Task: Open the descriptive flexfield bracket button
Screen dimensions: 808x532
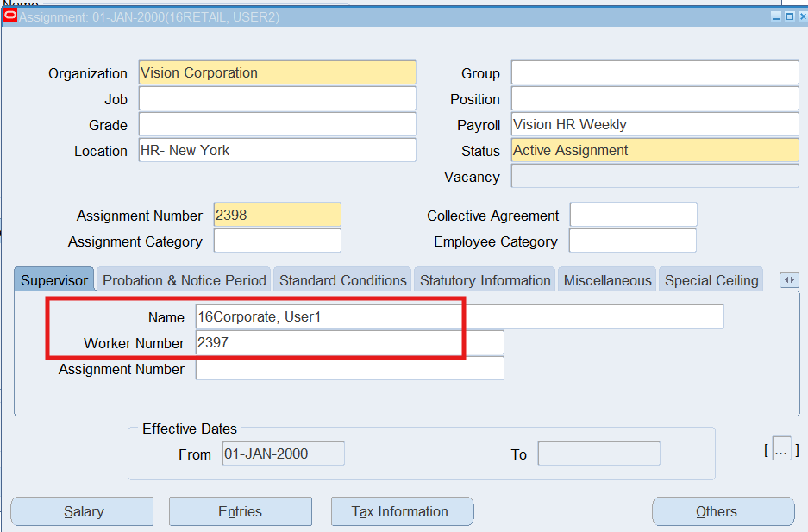Action: click(x=781, y=449)
